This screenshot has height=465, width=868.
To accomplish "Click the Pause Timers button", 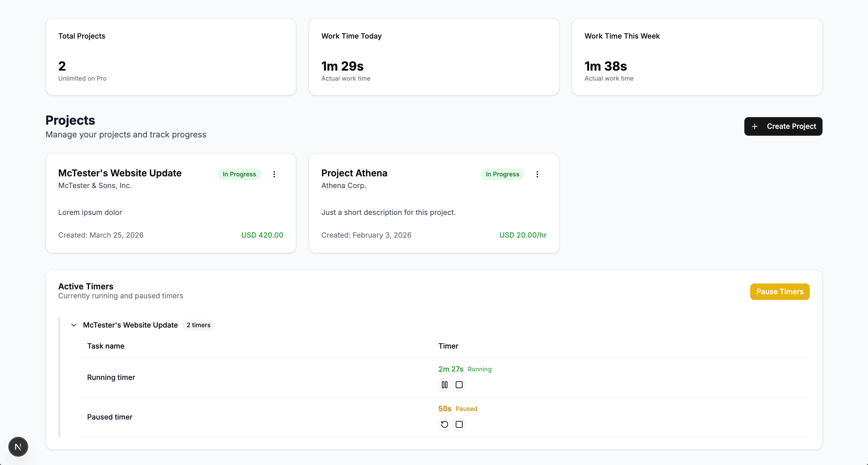I will [779, 292].
